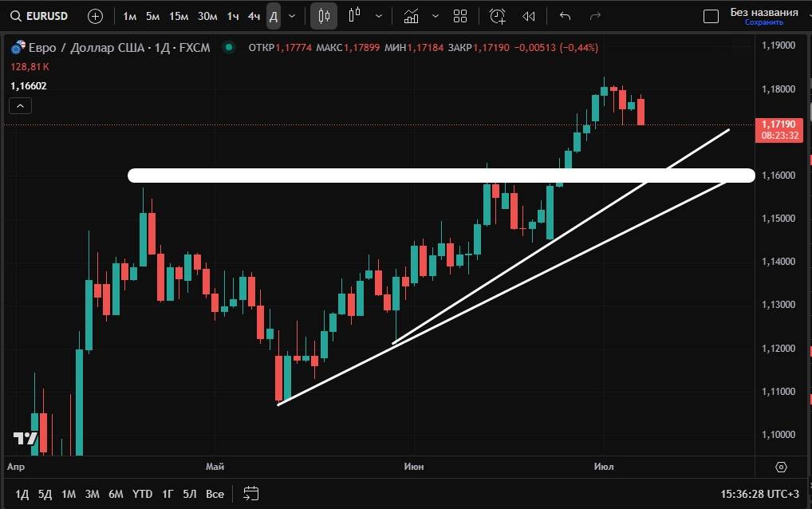Image resolution: width=812 pixels, height=509 pixels.
Task: Click the 1,10000 price scale label
Action: 778,435
